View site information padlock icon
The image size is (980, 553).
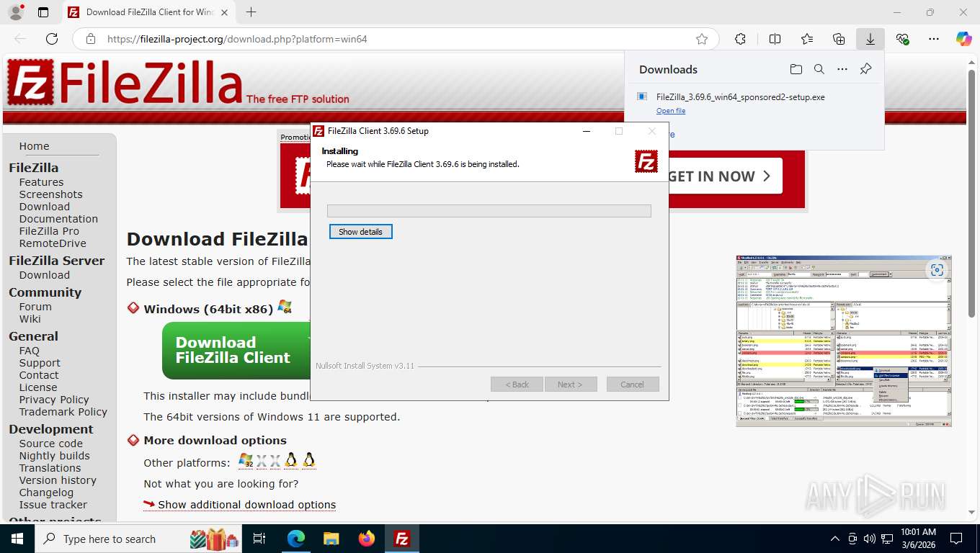tap(90, 39)
